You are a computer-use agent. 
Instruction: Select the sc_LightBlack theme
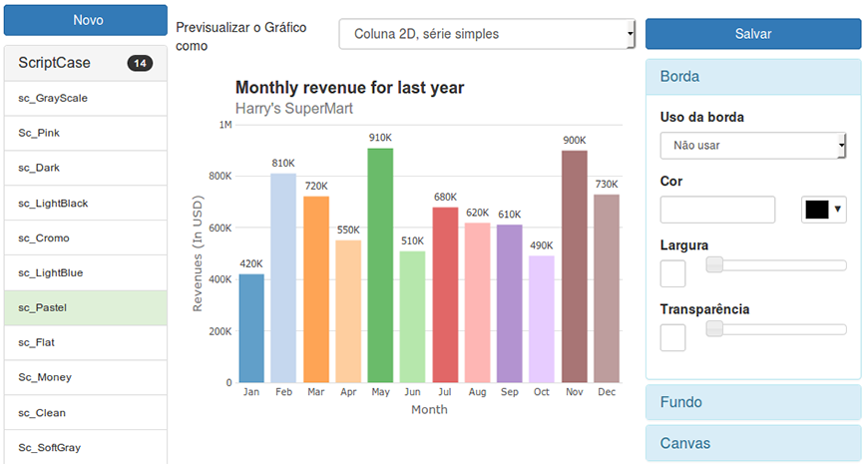[86, 204]
